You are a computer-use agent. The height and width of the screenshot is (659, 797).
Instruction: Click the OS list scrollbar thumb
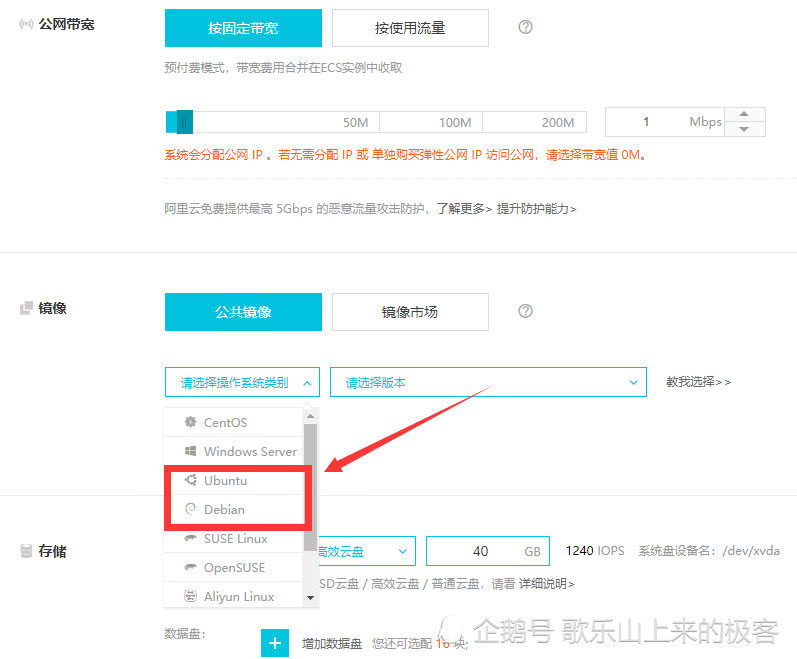pos(310,487)
